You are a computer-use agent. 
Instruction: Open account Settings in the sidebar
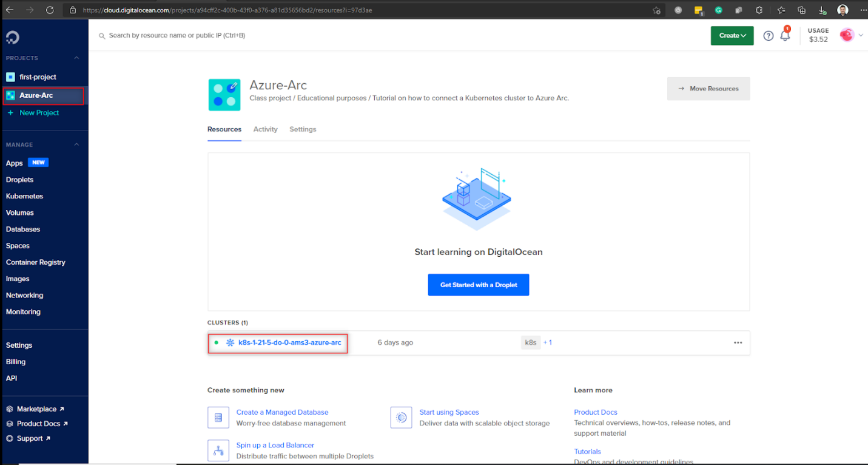pos(19,345)
